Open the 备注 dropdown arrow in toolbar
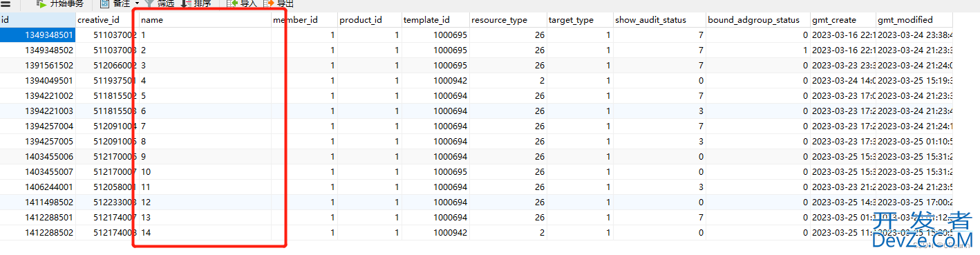Image resolution: width=980 pixels, height=255 pixels. tap(136, 3)
